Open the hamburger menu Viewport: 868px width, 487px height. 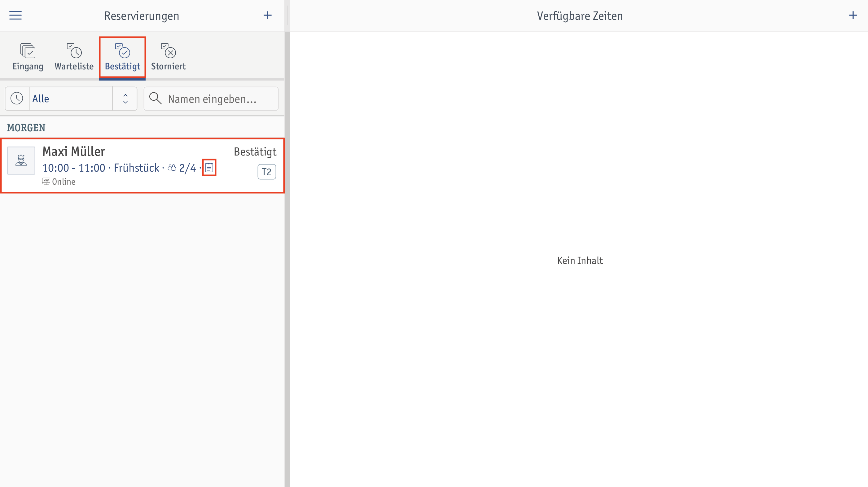[15, 15]
